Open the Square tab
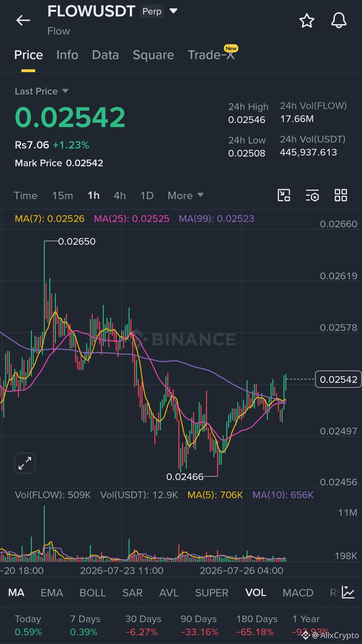Screen dimensions: 362x644 pos(153,55)
